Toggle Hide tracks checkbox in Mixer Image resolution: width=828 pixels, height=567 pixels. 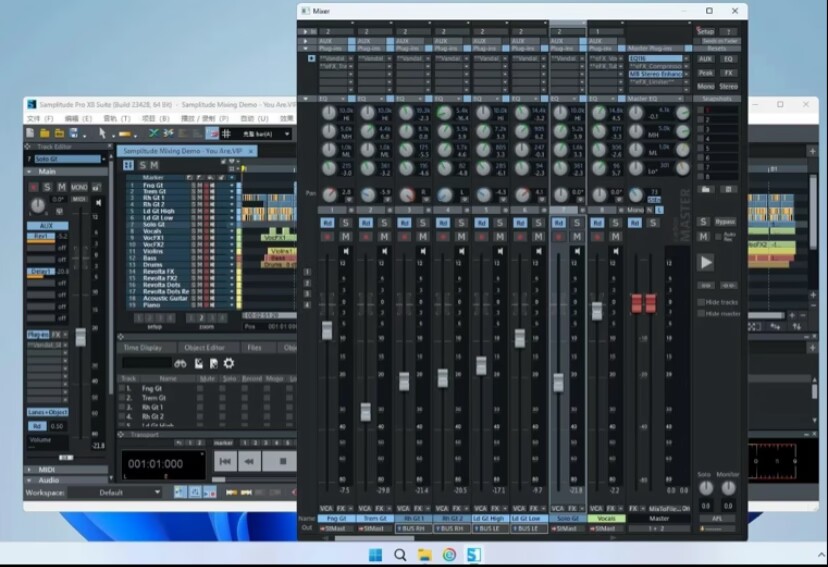point(701,302)
